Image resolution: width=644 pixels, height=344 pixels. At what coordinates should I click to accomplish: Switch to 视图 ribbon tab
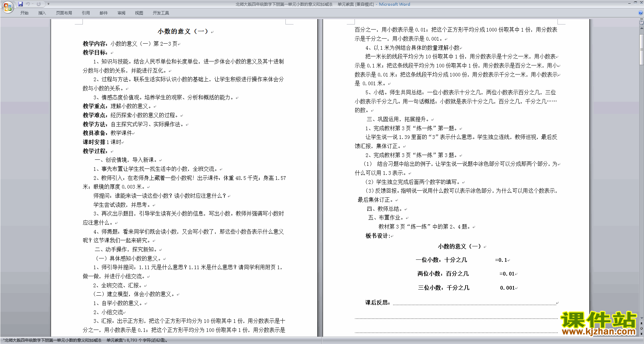[139, 13]
